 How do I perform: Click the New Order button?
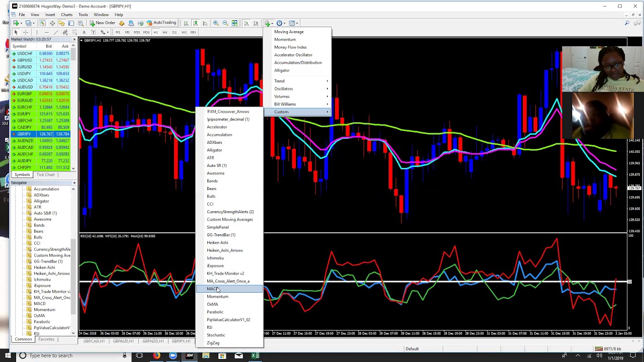click(x=102, y=23)
